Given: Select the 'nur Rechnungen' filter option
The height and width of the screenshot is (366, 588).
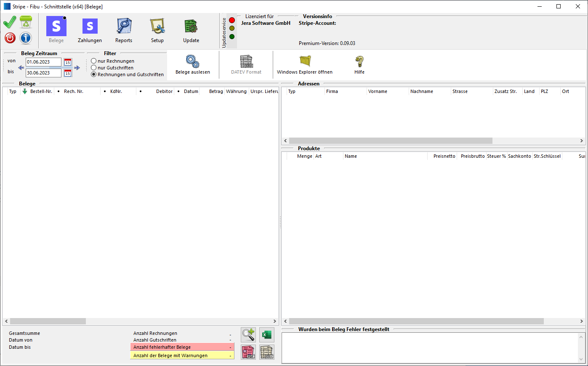Looking at the screenshot, I should click(94, 61).
